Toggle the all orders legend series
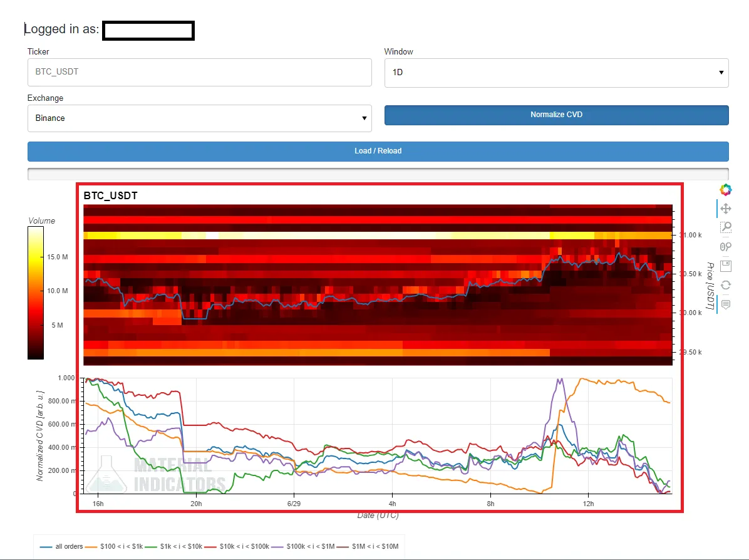The height and width of the screenshot is (560, 749). tap(62, 546)
